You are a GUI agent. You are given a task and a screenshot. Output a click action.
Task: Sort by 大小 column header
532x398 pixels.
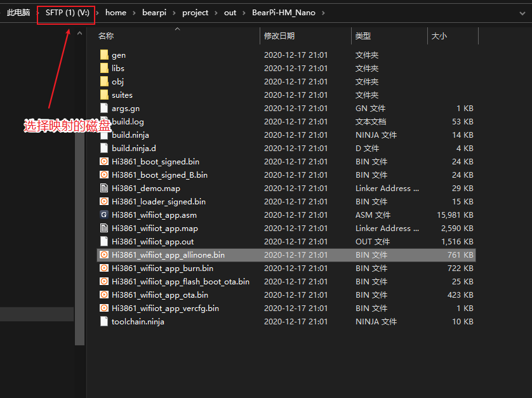(439, 36)
